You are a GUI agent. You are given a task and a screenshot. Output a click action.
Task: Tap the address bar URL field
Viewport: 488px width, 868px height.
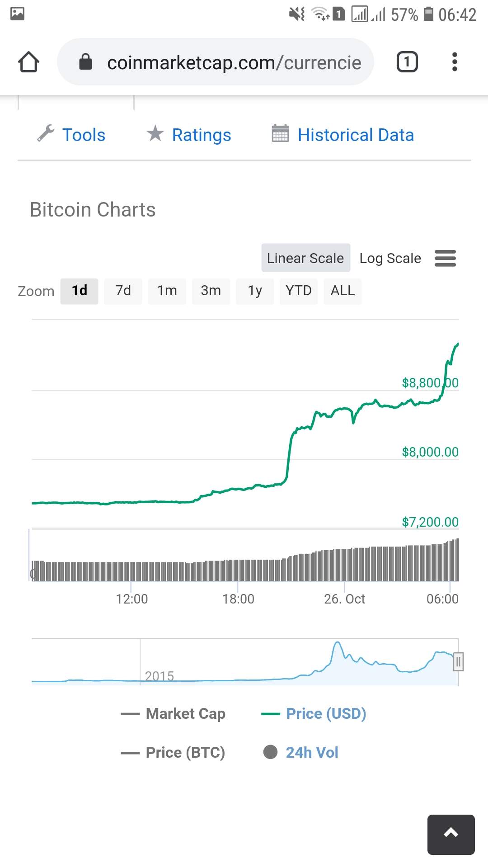[x=234, y=62]
